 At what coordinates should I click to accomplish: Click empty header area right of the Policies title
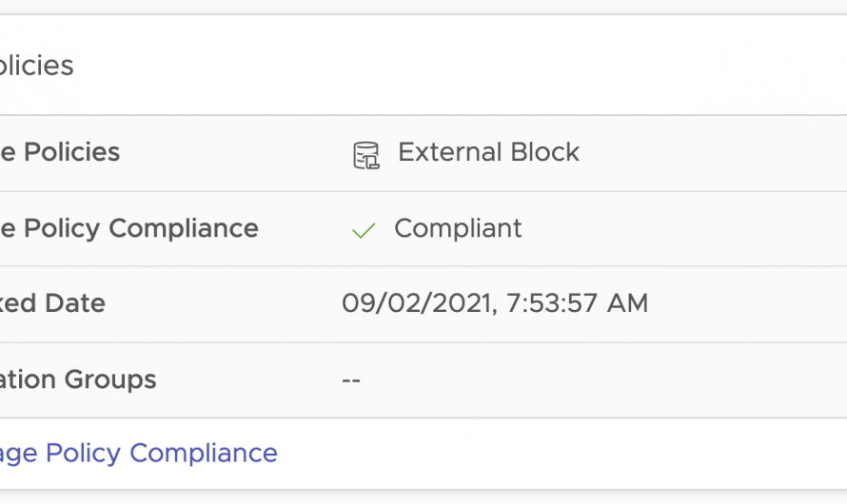(x=476, y=66)
